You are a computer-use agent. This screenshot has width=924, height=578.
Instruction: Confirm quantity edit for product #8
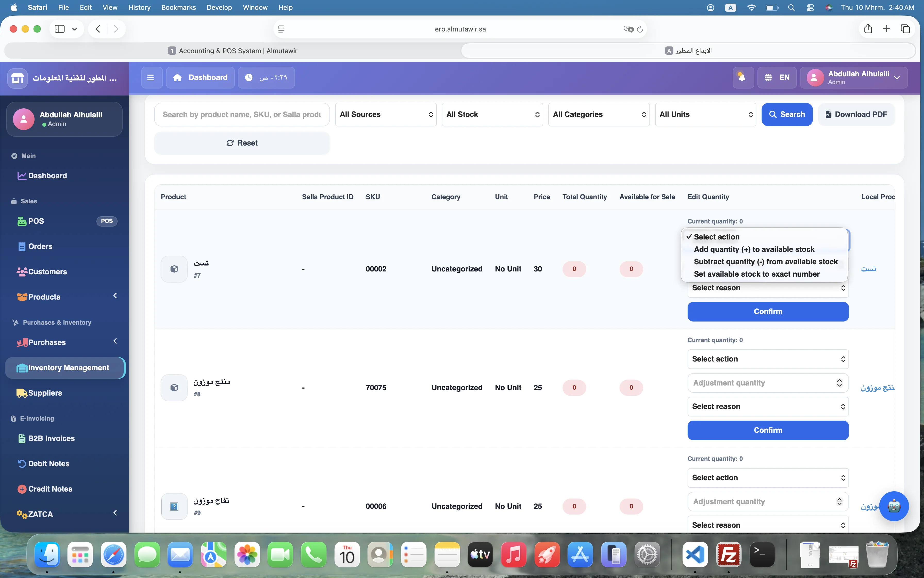tap(768, 430)
